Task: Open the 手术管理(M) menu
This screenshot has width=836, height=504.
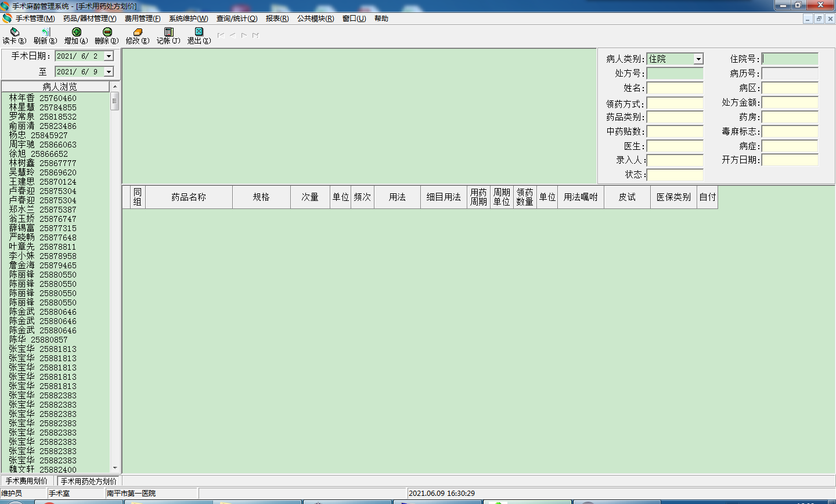Action: click(35, 19)
